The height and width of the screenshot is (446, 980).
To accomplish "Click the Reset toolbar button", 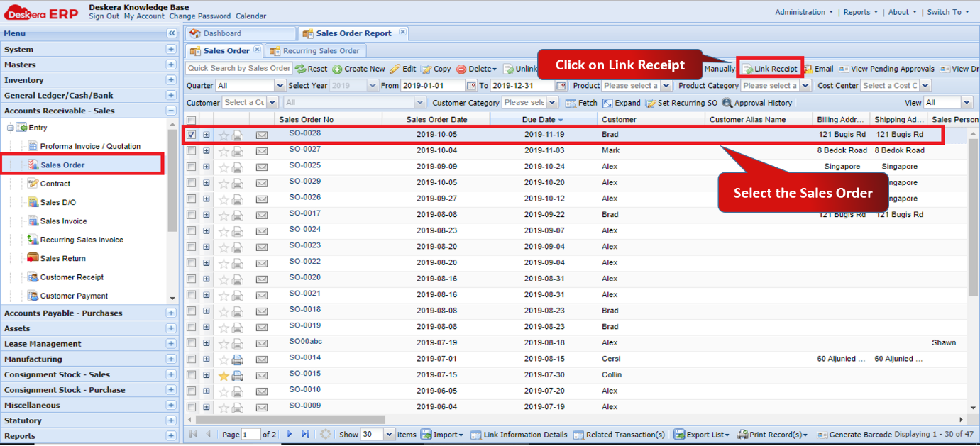I will point(312,69).
